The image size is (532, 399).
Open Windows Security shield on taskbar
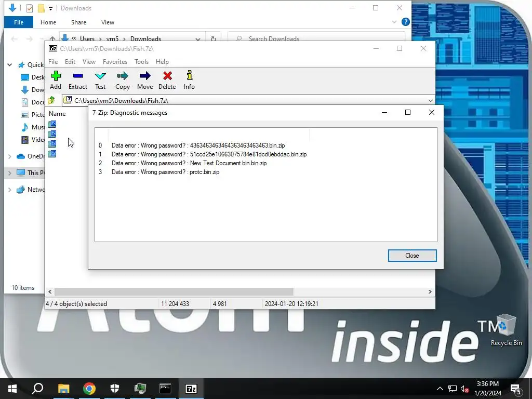115,389
